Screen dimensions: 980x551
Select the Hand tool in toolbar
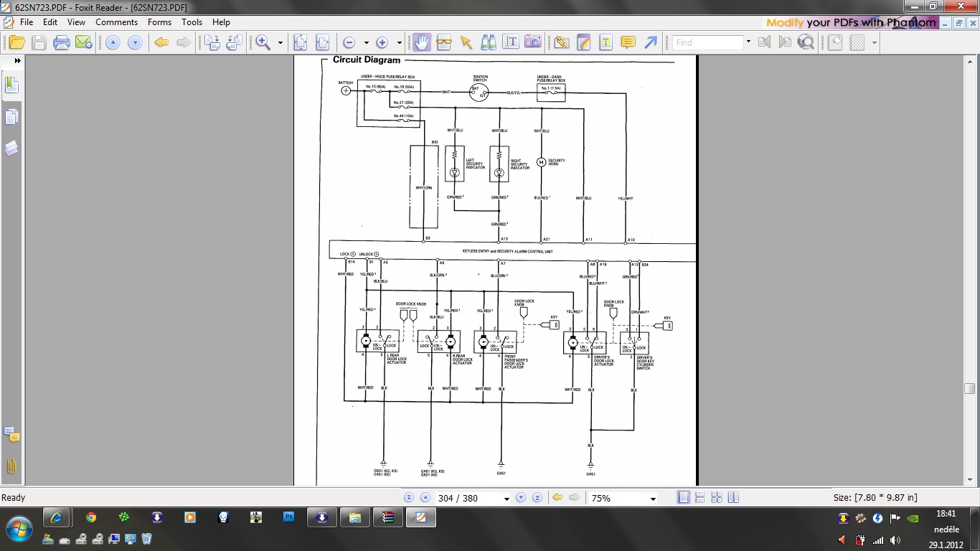[422, 42]
